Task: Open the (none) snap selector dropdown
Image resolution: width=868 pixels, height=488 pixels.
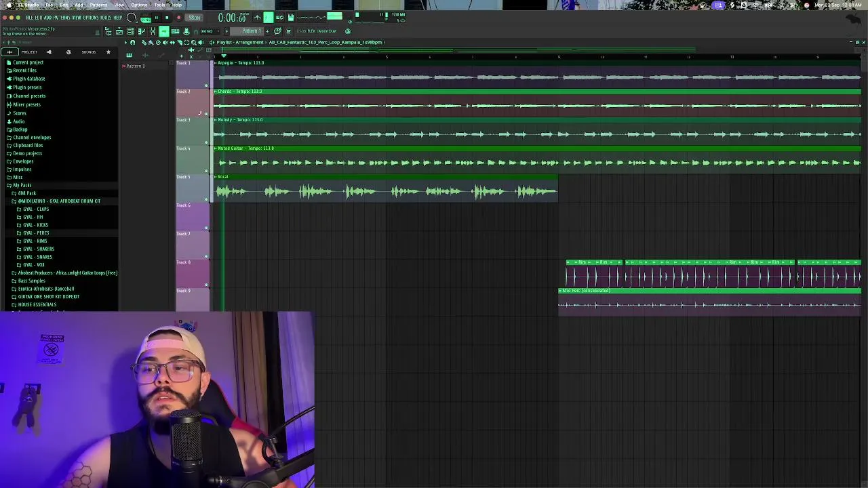Action: [x=210, y=31]
